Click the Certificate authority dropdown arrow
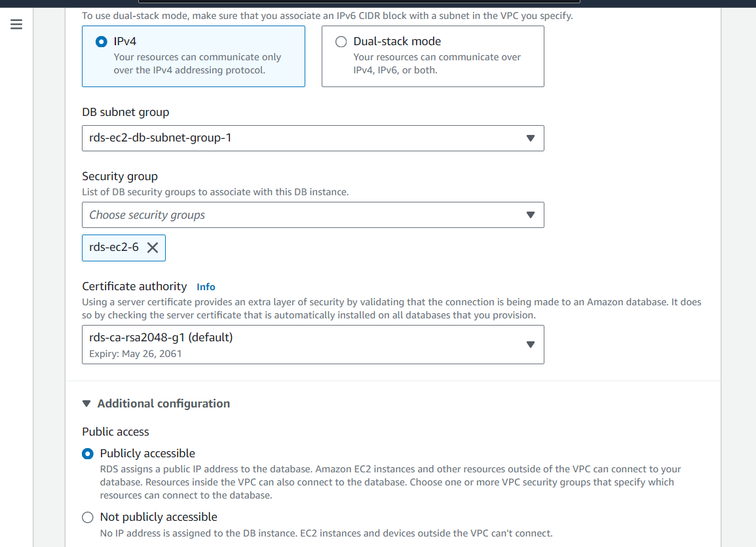756x547 pixels. (x=530, y=344)
